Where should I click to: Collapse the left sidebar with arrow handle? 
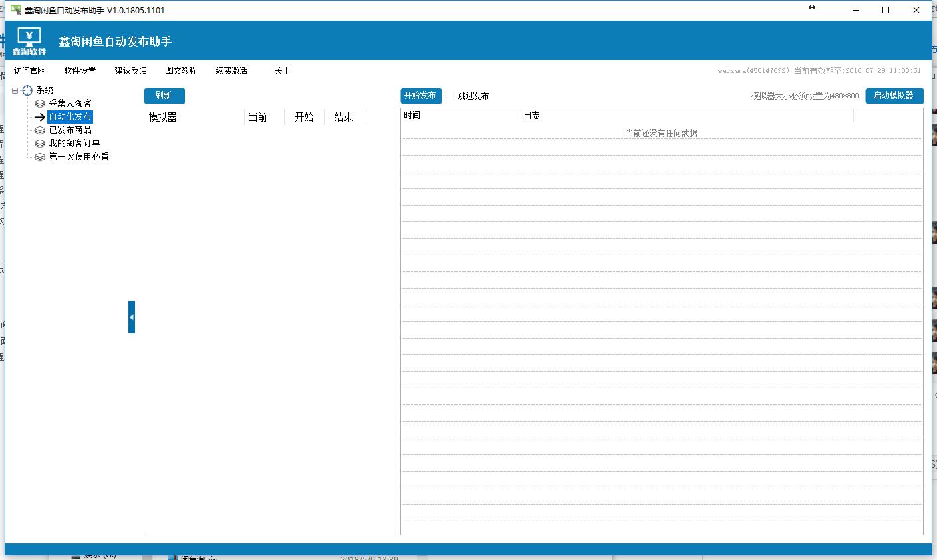pos(132,317)
